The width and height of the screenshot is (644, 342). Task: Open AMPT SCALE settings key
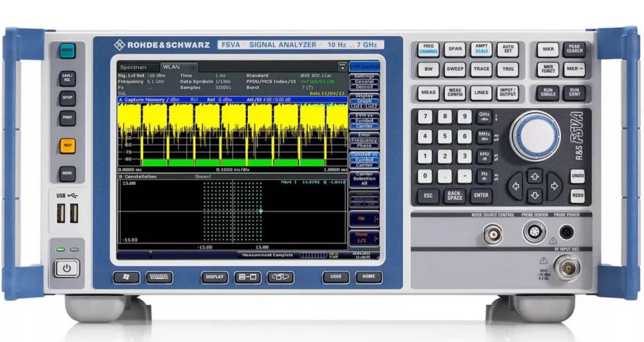(x=481, y=49)
